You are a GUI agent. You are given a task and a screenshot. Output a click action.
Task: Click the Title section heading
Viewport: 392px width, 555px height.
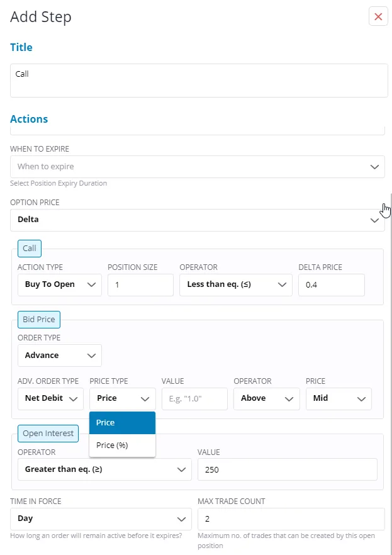pyautogui.click(x=21, y=47)
